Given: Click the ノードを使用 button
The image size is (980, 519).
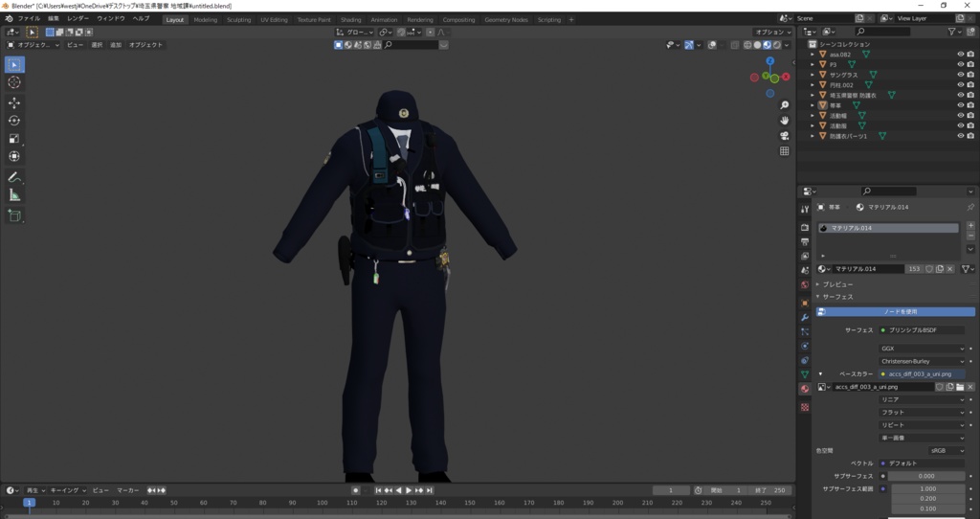Looking at the screenshot, I should coord(896,311).
